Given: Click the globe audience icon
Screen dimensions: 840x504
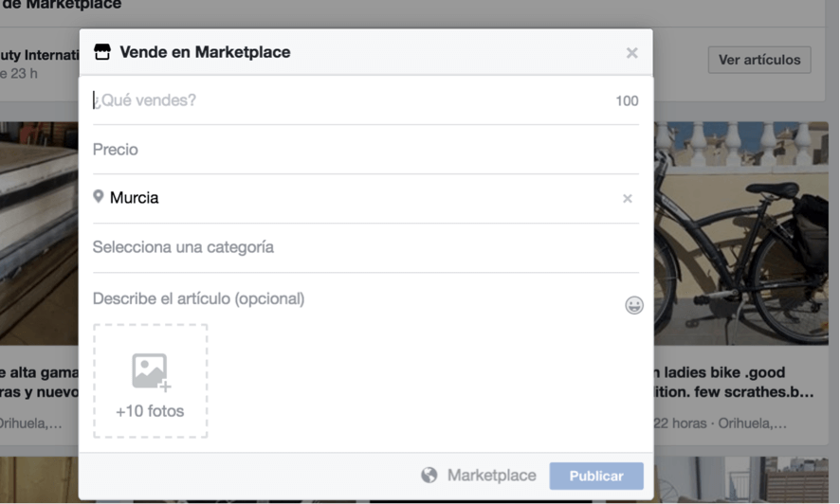Looking at the screenshot, I should pyautogui.click(x=429, y=476).
